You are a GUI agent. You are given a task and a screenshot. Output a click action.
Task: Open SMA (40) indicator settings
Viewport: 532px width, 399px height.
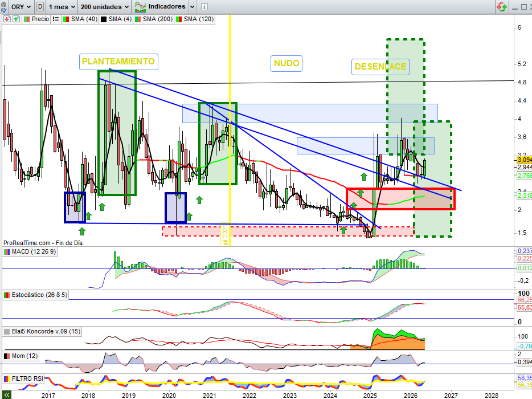tap(80, 19)
